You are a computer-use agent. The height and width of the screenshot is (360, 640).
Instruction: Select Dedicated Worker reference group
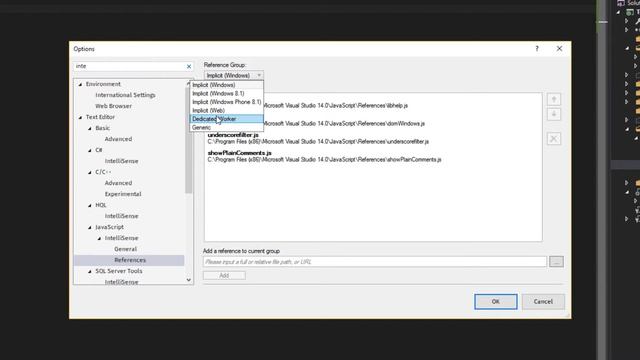point(227,119)
